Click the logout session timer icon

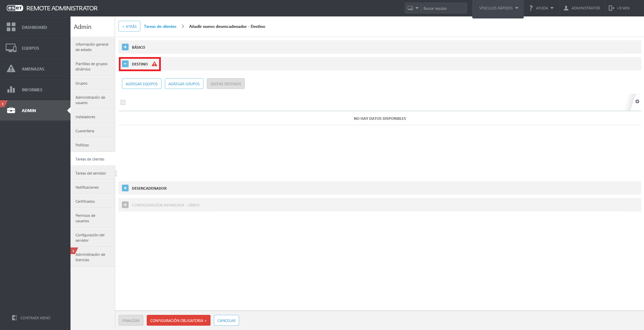pyautogui.click(x=611, y=8)
